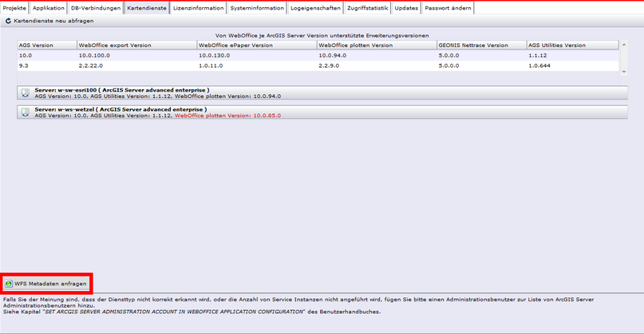644x334 pixels.
Task: Switch to Logeigenschaften tab
Action: point(315,8)
